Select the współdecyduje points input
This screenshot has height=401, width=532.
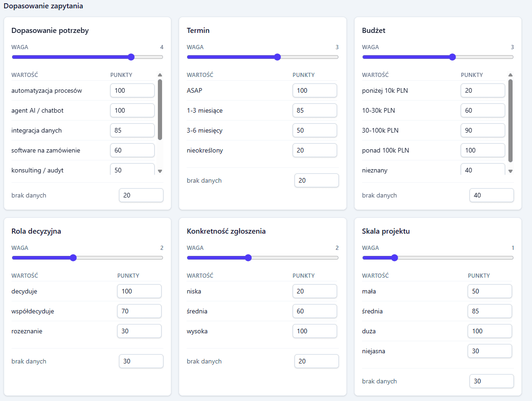click(139, 311)
